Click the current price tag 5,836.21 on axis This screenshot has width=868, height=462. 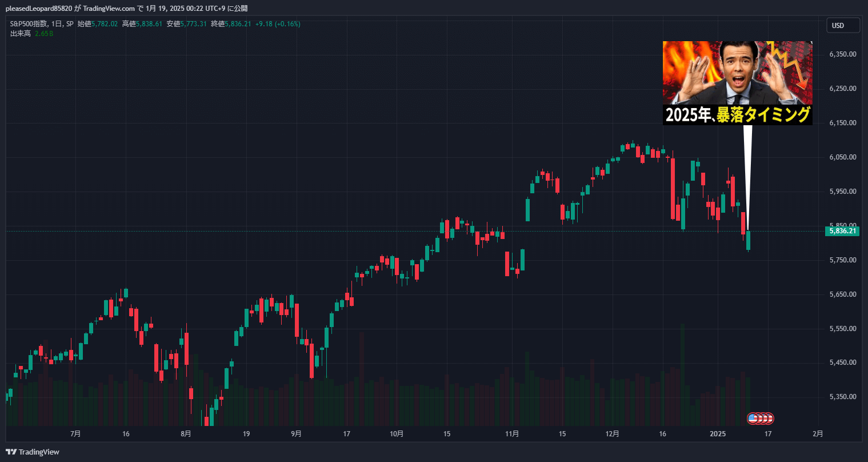pyautogui.click(x=842, y=231)
